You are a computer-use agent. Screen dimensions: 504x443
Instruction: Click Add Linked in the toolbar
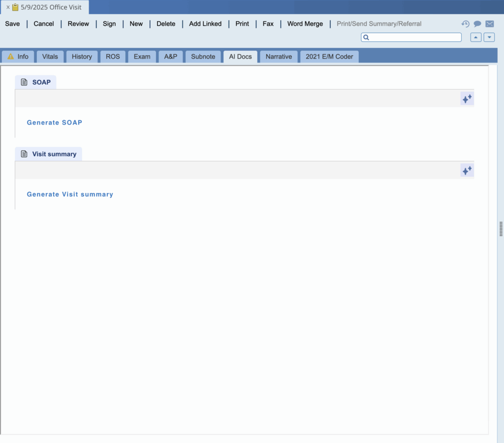click(205, 24)
